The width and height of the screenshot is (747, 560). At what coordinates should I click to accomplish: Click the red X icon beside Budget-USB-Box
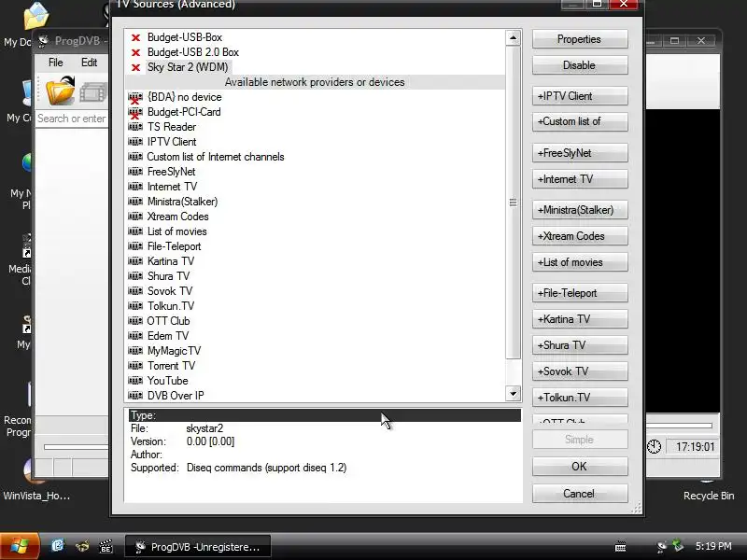tap(135, 37)
